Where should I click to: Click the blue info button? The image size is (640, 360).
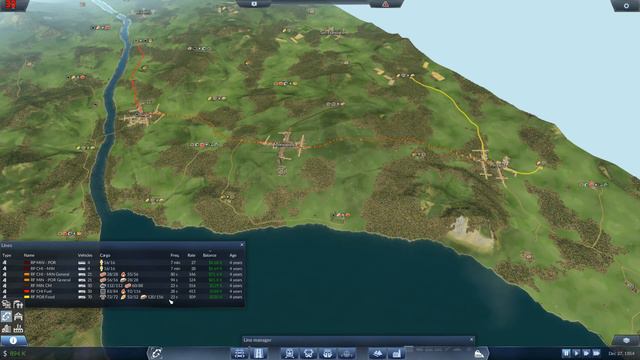coord(13,340)
